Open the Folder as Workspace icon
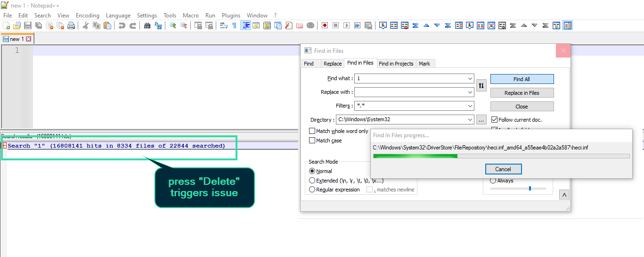Viewport: 644px width, 257px height. pyautogui.click(x=300, y=25)
